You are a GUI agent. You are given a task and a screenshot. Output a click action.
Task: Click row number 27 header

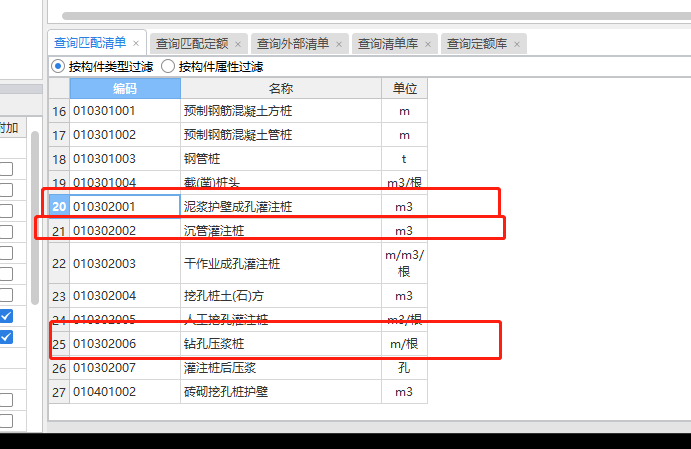pyautogui.click(x=59, y=392)
